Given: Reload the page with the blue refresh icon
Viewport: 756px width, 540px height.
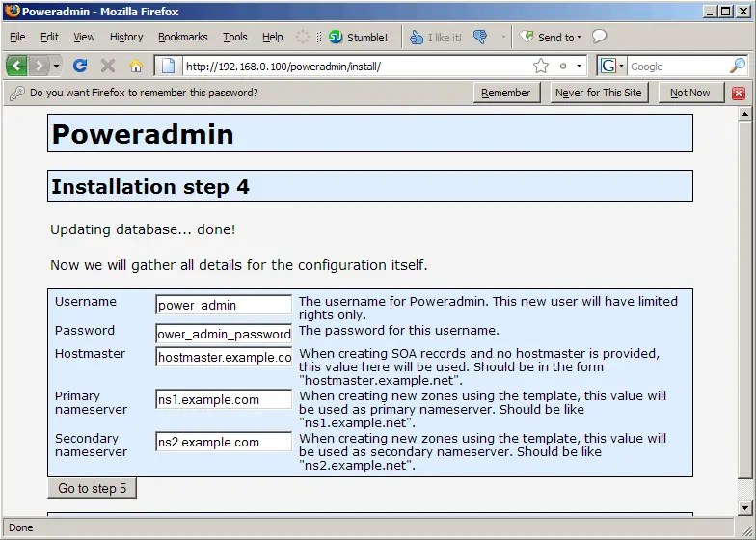Looking at the screenshot, I should (x=80, y=66).
